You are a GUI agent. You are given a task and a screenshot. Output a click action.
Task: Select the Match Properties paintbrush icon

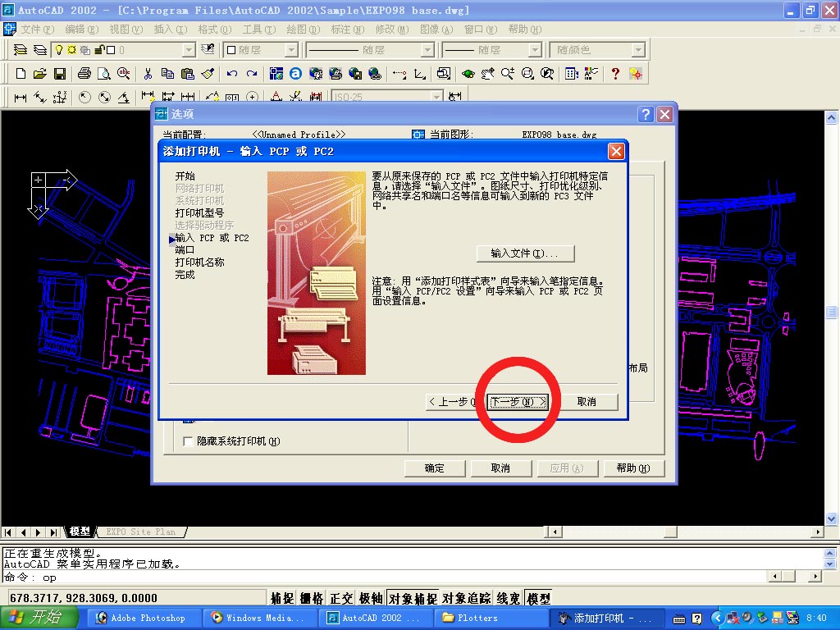pyautogui.click(x=208, y=74)
